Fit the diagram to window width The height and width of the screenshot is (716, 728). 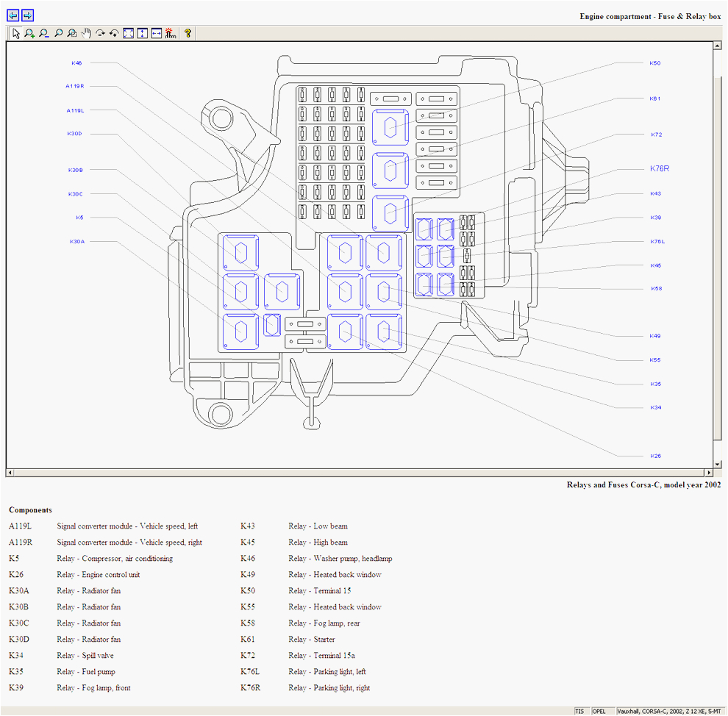click(156, 33)
